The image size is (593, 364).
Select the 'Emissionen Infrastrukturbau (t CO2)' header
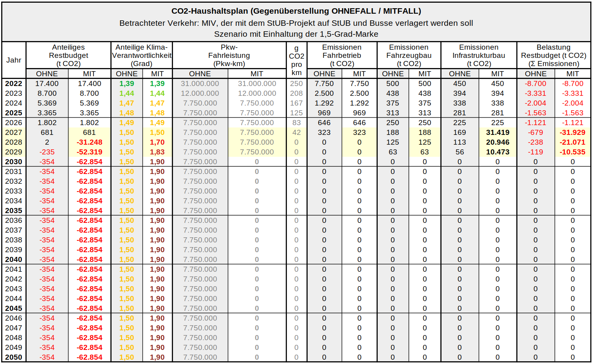(x=479, y=55)
